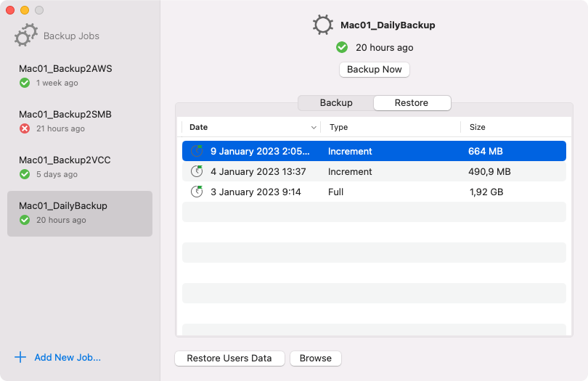Click the green checkmark above Backup Now
This screenshot has width=588, height=381.
pyautogui.click(x=342, y=47)
